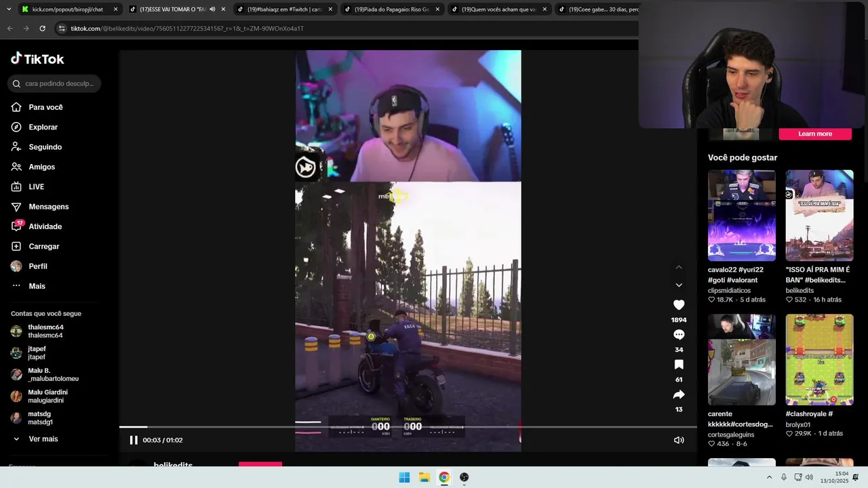Click the Learn more button
Screen dimensions: 868x488
[815, 134]
